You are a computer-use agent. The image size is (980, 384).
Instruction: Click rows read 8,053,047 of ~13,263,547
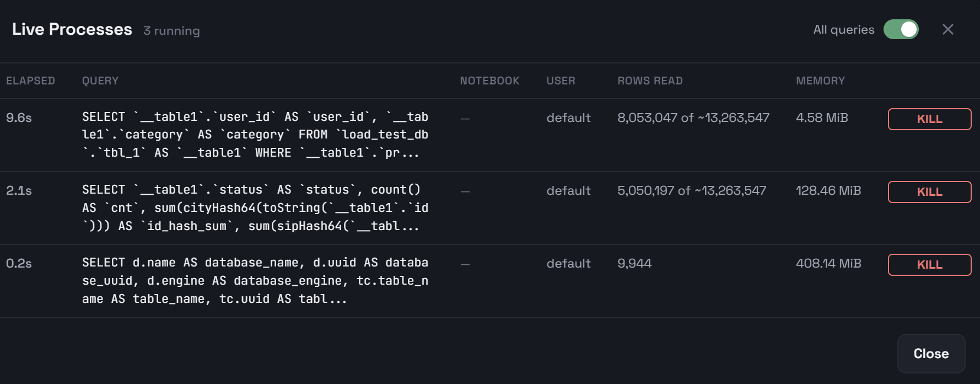(693, 118)
